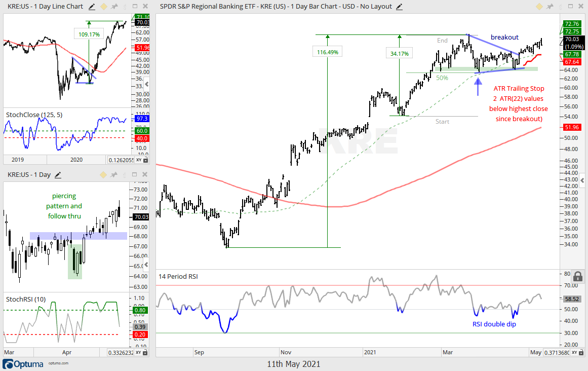Select the 'RSI double dip' annotation text
This screenshot has height=371, width=588.
pyautogui.click(x=494, y=324)
